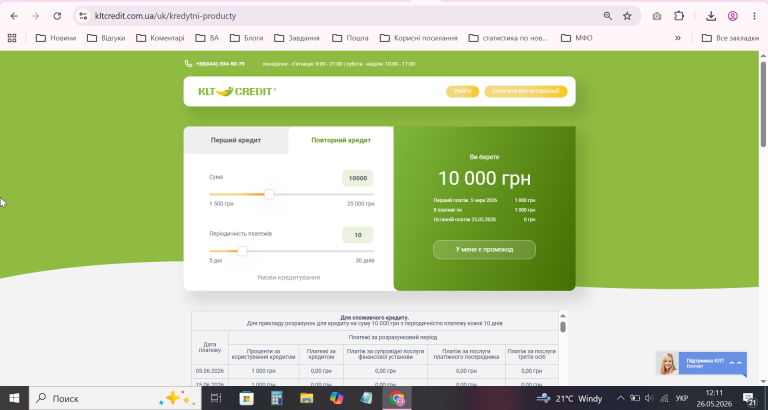This screenshot has height=410, width=768.
Task: Open the notepad-style app on taskbar
Action: (x=366, y=398)
